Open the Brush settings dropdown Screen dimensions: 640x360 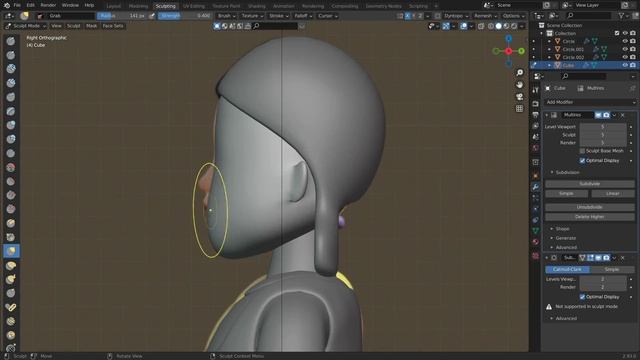tap(227, 16)
